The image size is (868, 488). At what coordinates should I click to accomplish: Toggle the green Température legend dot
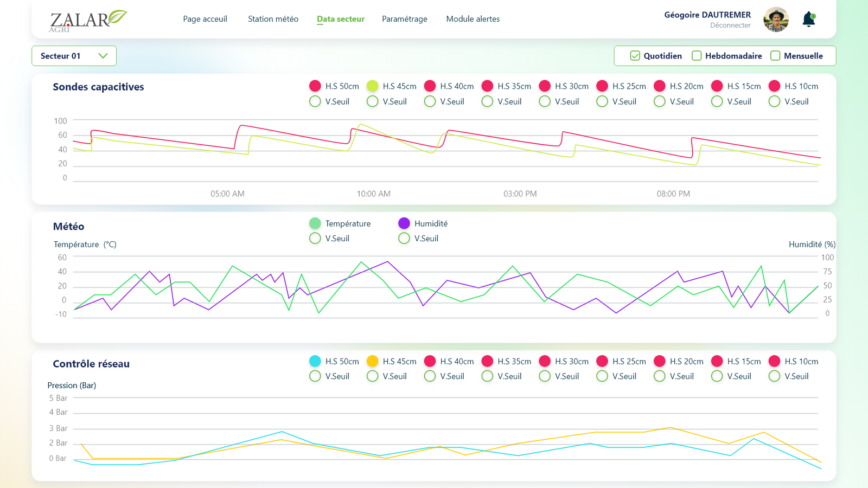point(315,223)
